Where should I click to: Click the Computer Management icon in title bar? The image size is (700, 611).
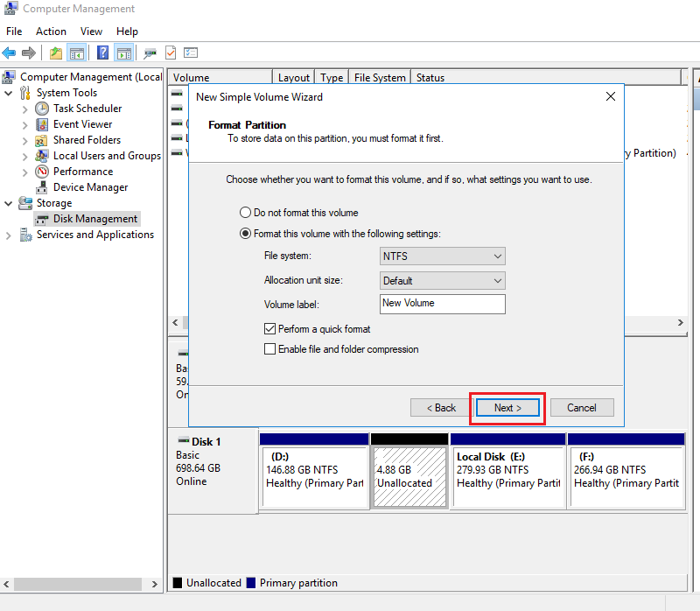click(10, 8)
